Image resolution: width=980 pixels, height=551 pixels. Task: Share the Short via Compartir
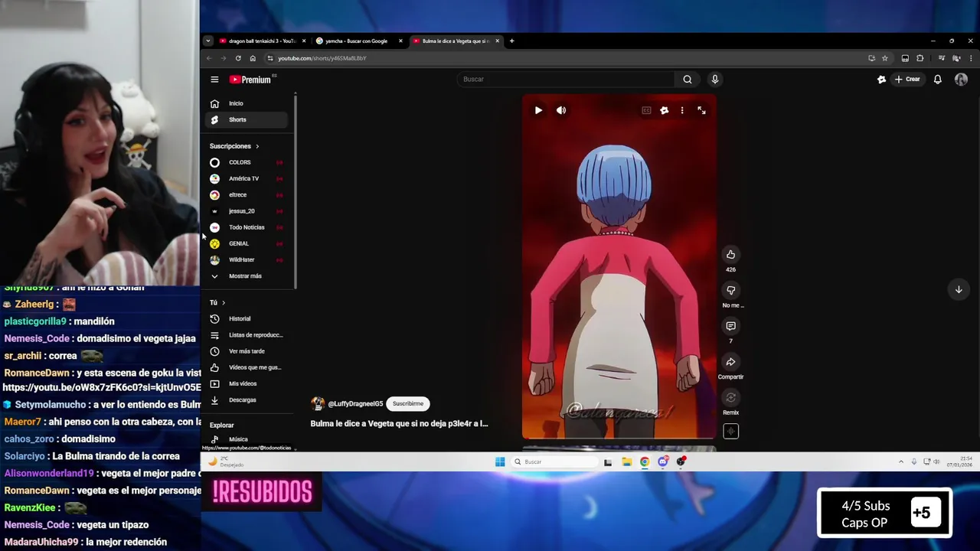pos(730,362)
